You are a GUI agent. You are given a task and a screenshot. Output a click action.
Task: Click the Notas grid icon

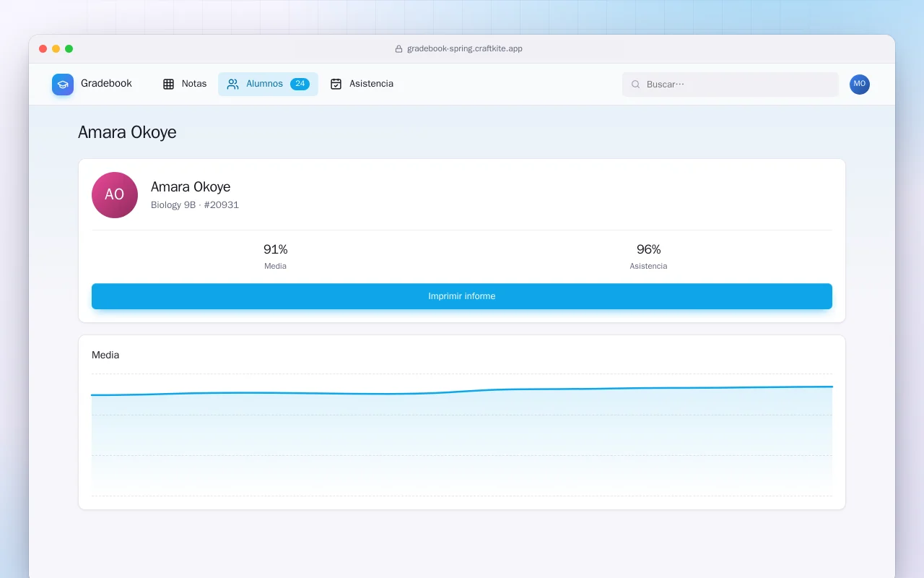pyautogui.click(x=168, y=84)
